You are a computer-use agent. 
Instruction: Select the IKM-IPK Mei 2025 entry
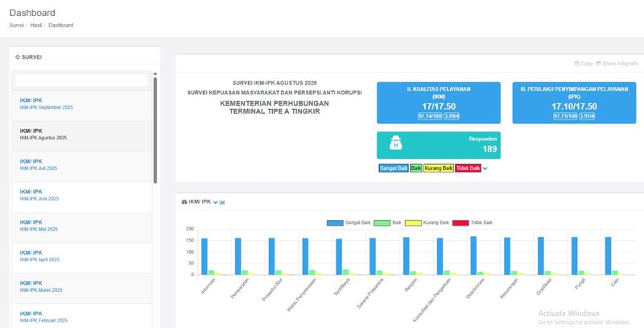tap(42, 229)
